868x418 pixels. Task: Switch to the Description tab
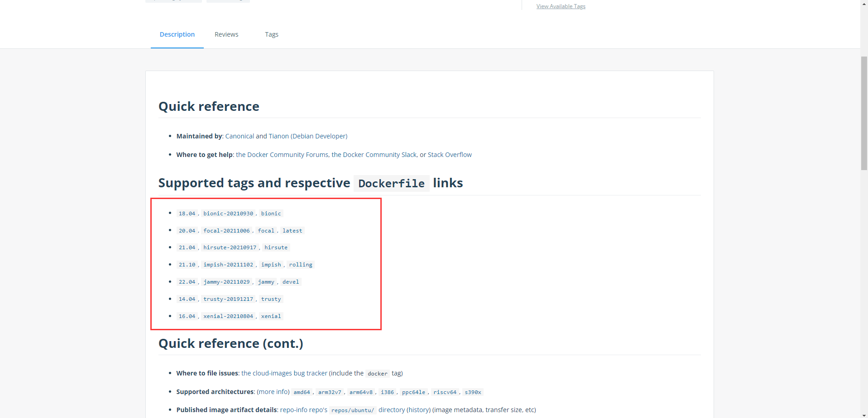click(177, 34)
